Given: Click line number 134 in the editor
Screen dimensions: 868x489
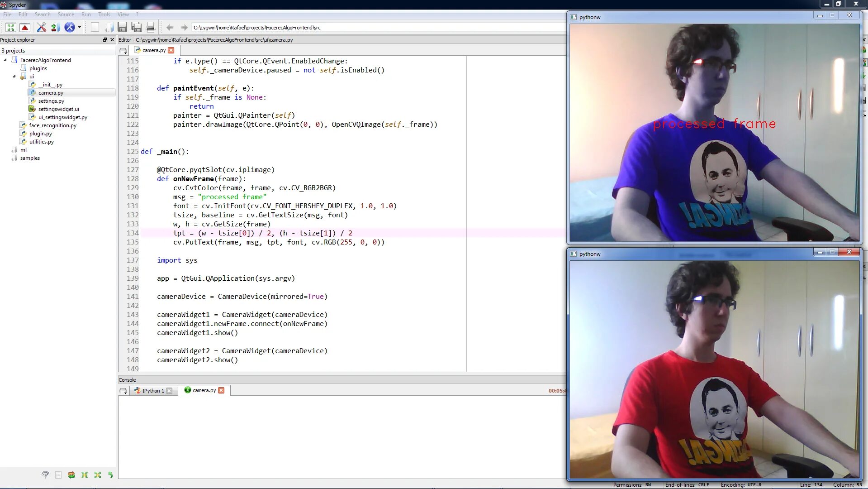Looking at the screenshot, I should pyautogui.click(x=133, y=233).
